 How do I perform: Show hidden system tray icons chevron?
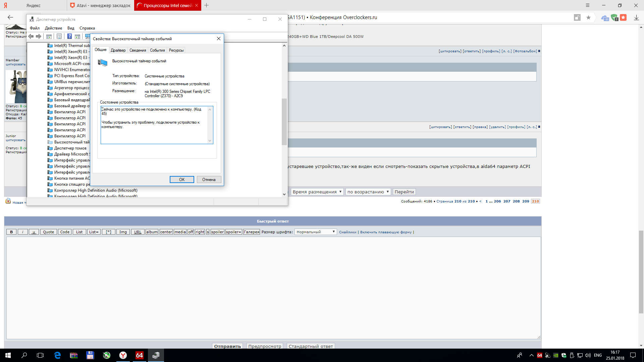click(531, 355)
